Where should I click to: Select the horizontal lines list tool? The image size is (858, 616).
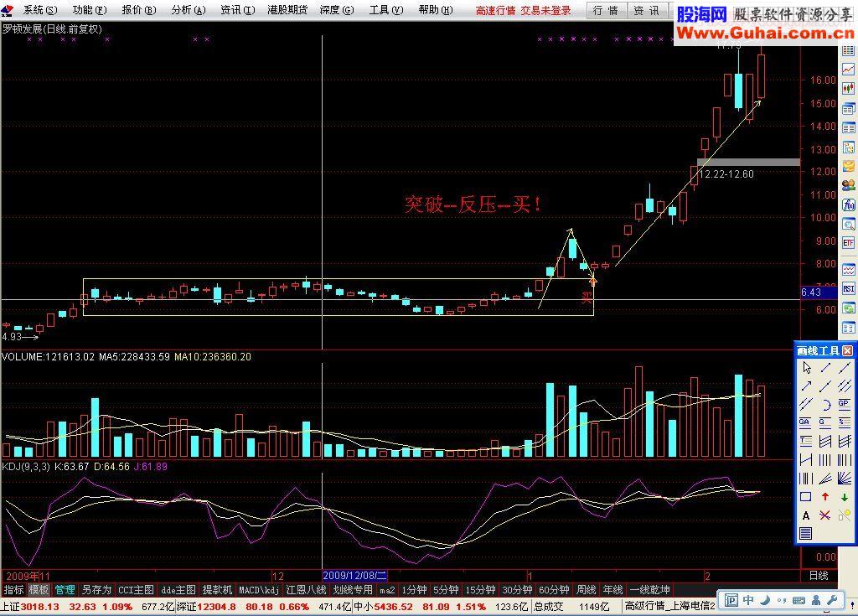point(805,533)
